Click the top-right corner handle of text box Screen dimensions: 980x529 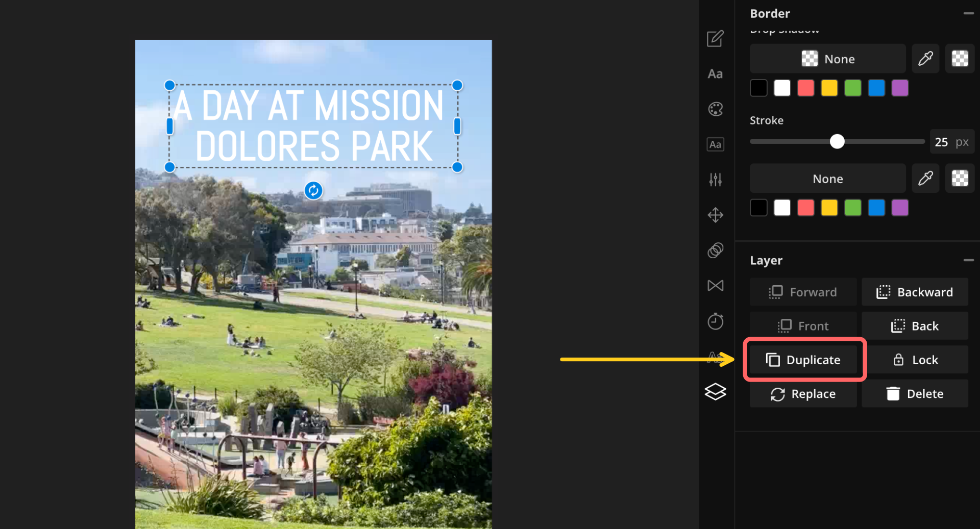457,85
